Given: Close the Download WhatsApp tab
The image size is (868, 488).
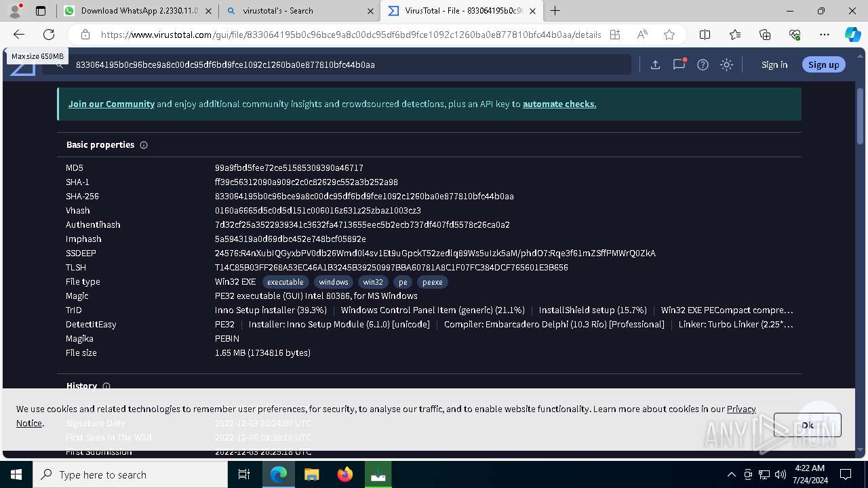Looking at the screenshot, I should pyautogui.click(x=208, y=11).
